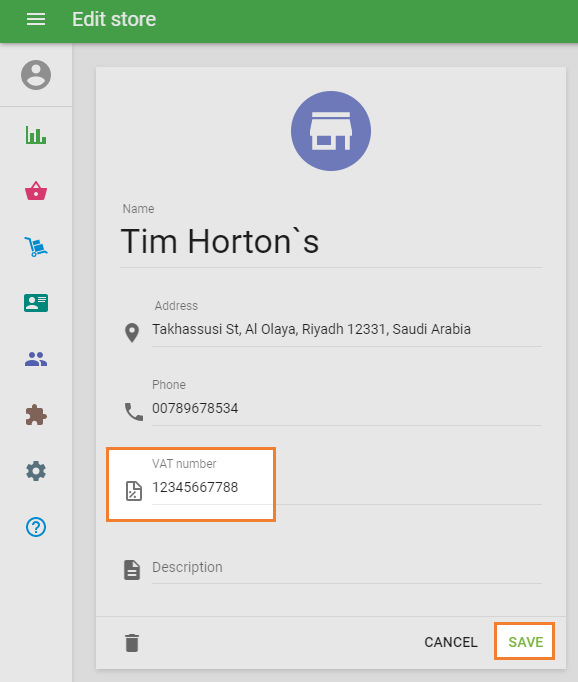
Task: Click the description document icon
Action: pyautogui.click(x=132, y=570)
